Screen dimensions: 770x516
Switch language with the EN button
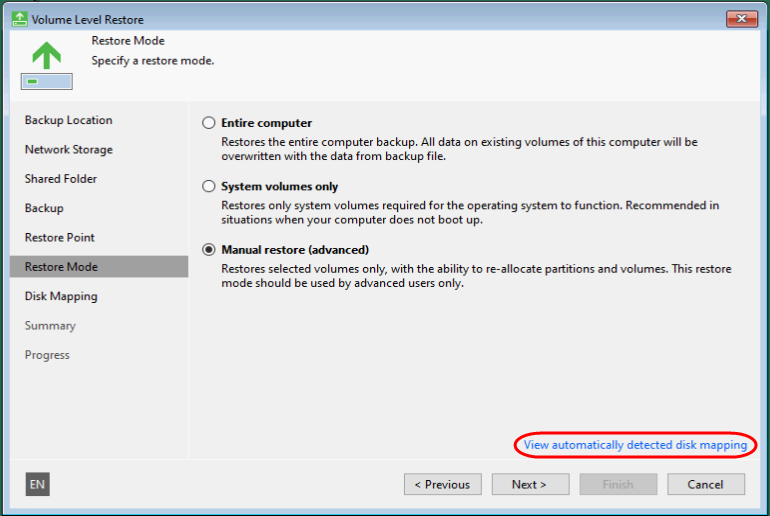37,484
